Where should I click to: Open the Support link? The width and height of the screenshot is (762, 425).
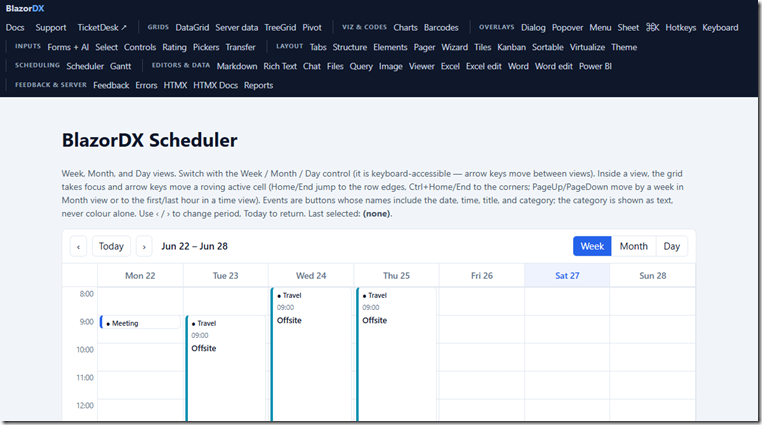coord(51,28)
